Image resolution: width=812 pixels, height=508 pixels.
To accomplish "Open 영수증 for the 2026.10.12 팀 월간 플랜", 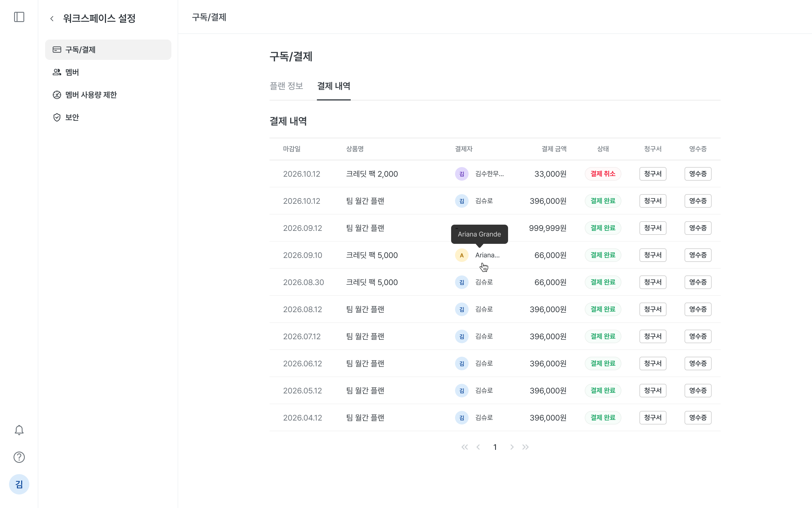I will coord(698,201).
